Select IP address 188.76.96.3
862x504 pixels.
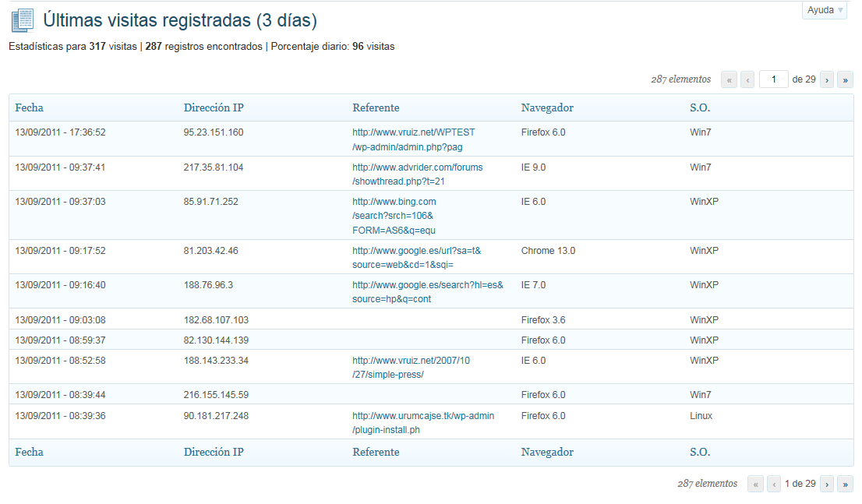(208, 284)
